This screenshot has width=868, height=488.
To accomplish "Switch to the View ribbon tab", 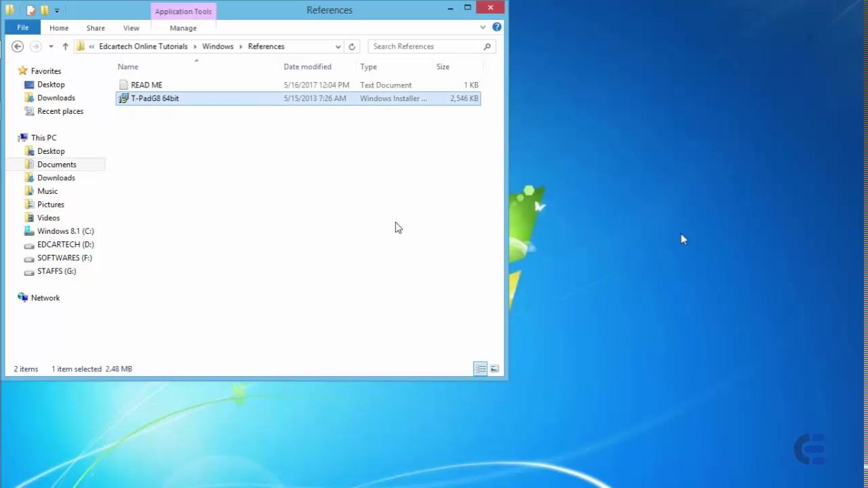I will (x=131, y=28).
